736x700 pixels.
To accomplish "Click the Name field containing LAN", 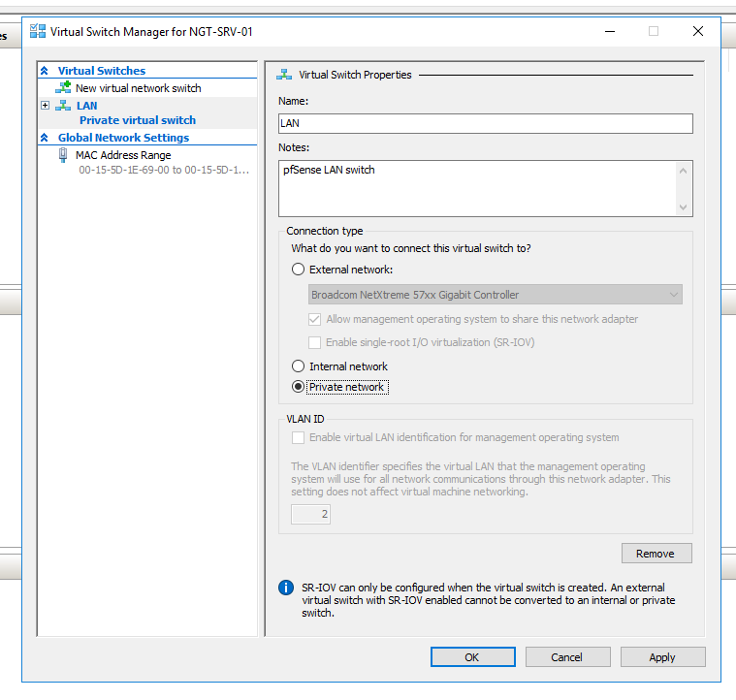I will click(x=486, y=123).
